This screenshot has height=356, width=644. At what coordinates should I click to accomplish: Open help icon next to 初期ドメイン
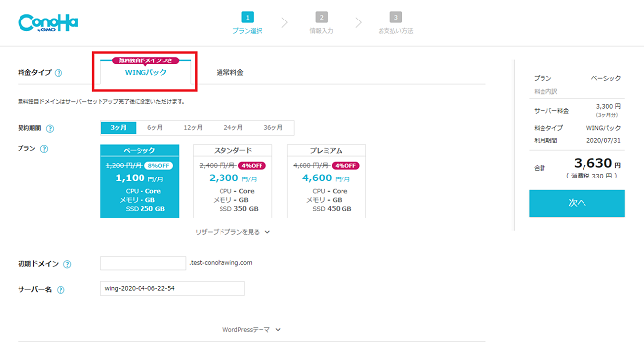pos(67,264)
